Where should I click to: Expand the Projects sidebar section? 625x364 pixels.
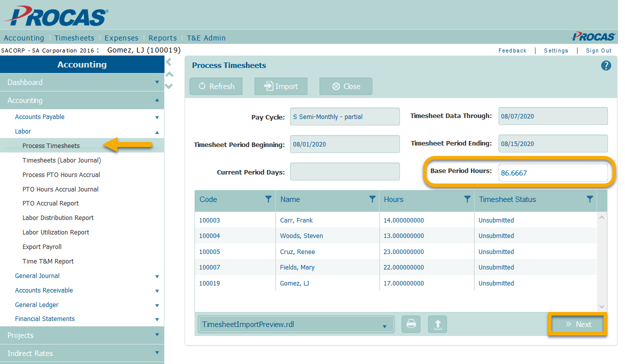click(x=82, y=335)
